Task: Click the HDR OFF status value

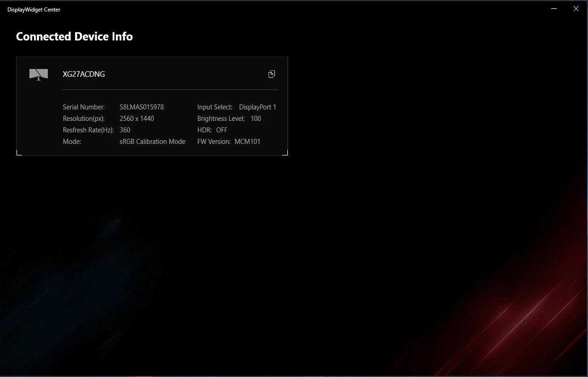Action: click(x=222, y=130)
